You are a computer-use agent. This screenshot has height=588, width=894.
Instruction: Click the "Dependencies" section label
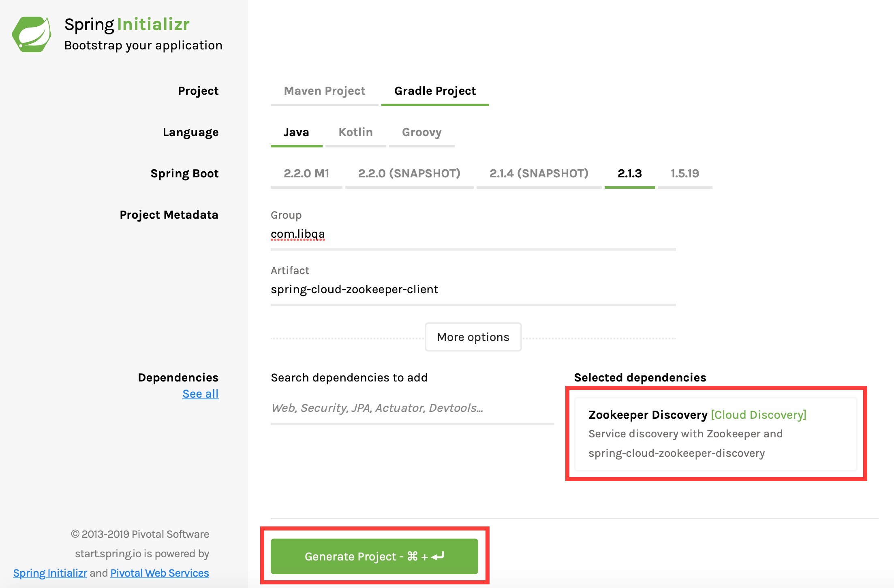coord(178,378)
